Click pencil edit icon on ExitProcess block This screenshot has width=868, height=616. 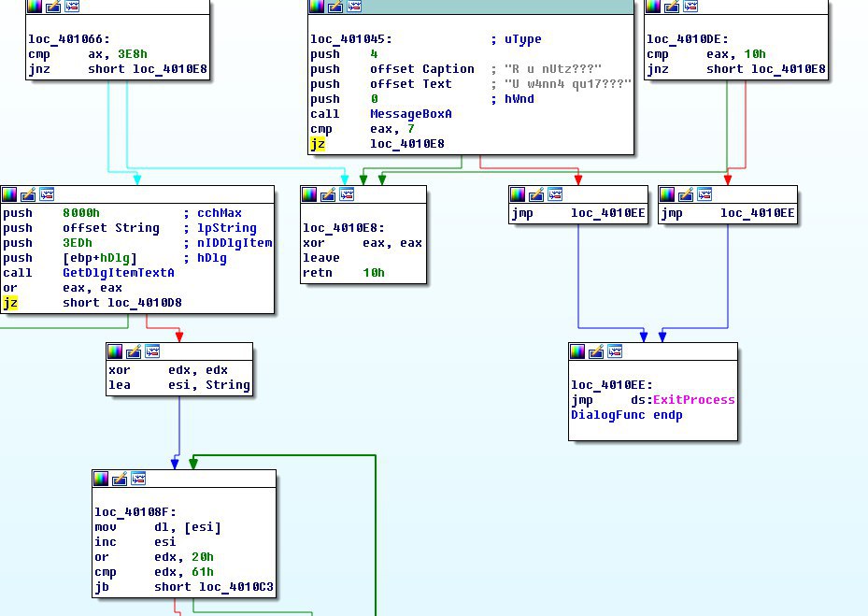tap(596, 351)
